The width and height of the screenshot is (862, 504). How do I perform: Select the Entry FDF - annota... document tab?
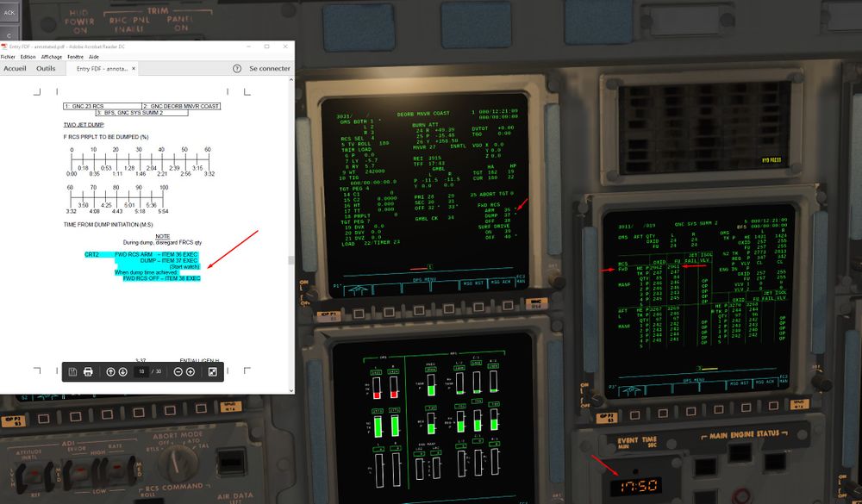[102, 69]
